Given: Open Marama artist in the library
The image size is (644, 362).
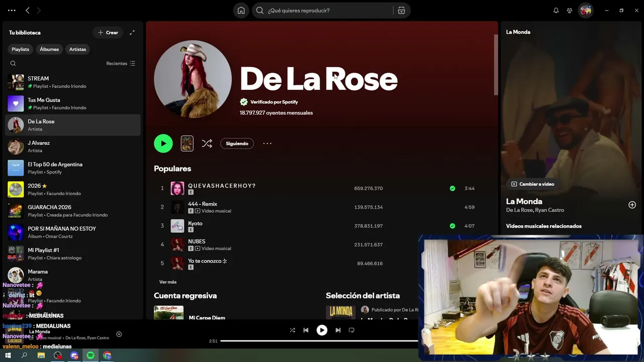Looking at the screenshot, I should pyautogui.click(x=73, y=275).
